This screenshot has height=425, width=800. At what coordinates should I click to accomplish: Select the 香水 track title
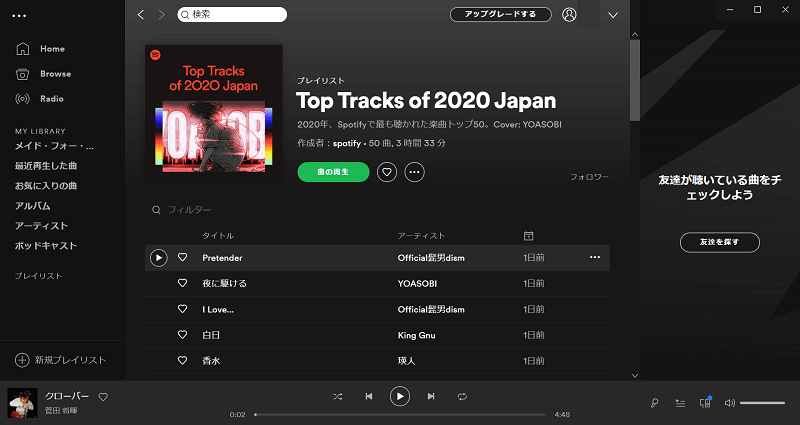click(x=211, y=361)
